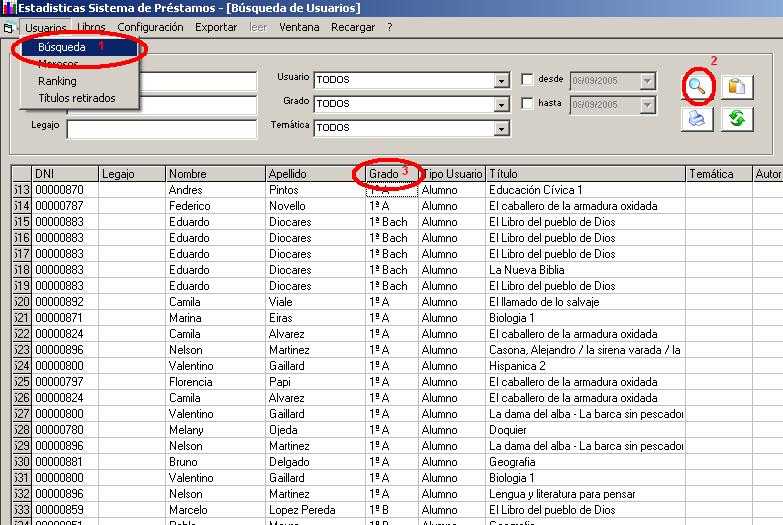Screen dimensions: 783x525
Task: Select Títulos retirados menu entry
Action: coord(77,98)
